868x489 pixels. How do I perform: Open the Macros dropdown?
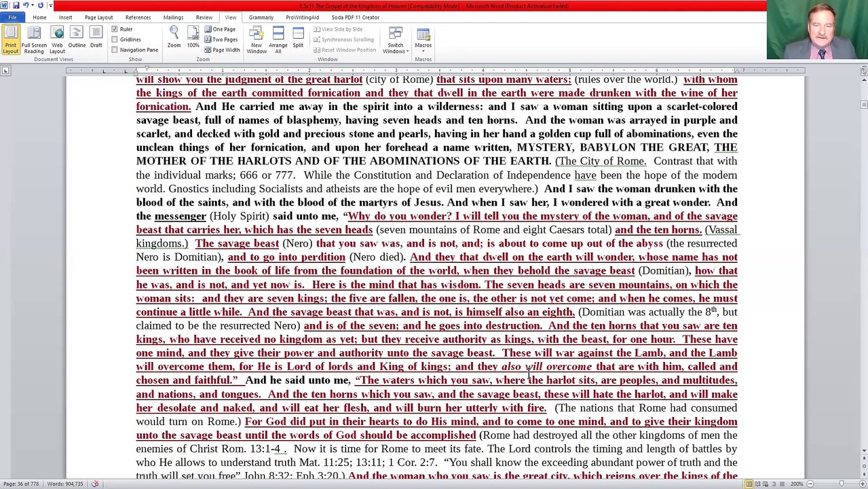coord(423,39)
